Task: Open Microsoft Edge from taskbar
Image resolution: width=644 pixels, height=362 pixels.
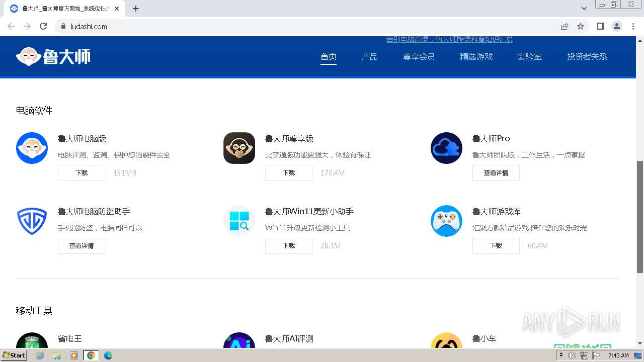Action: pyautogui.click(x=108, y=355)
